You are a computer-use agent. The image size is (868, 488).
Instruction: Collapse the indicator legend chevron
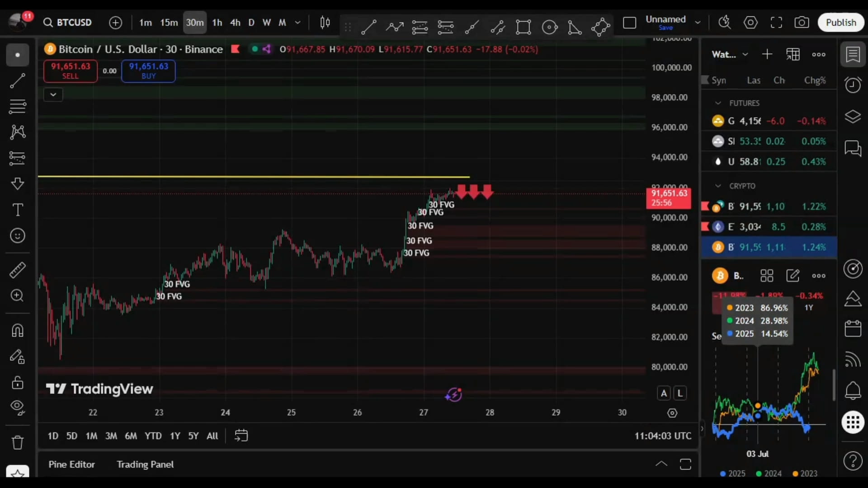coord(53,94)
